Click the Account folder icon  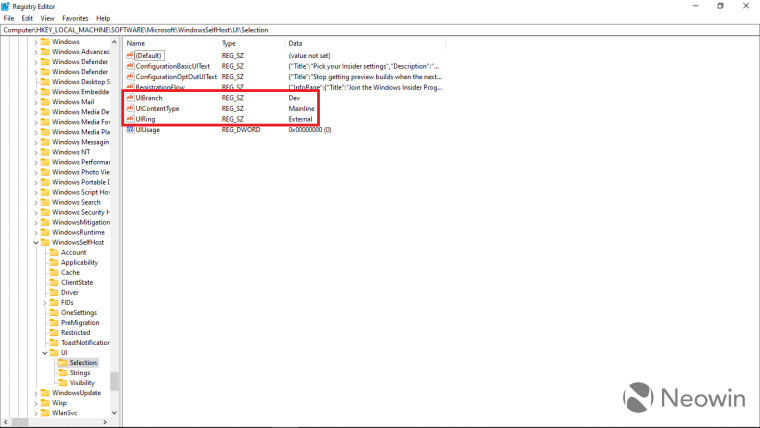(x=54, y=252)
